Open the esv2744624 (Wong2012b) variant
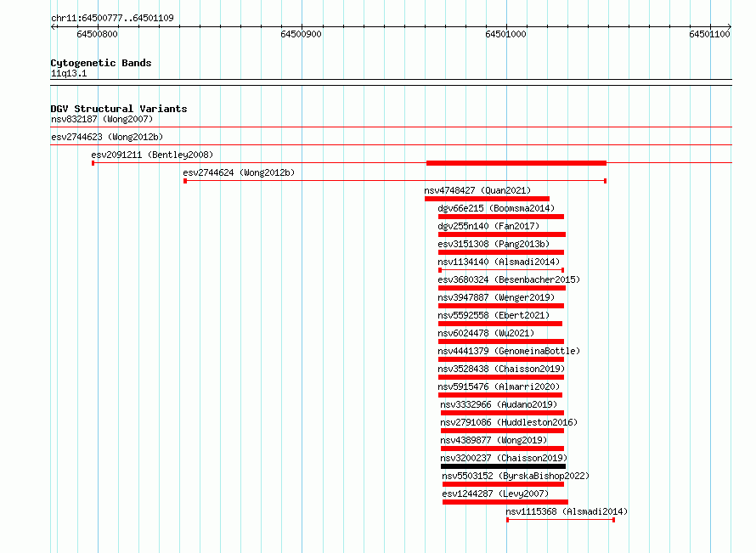This screenshot has height=553, width=756. pos(239,172)
